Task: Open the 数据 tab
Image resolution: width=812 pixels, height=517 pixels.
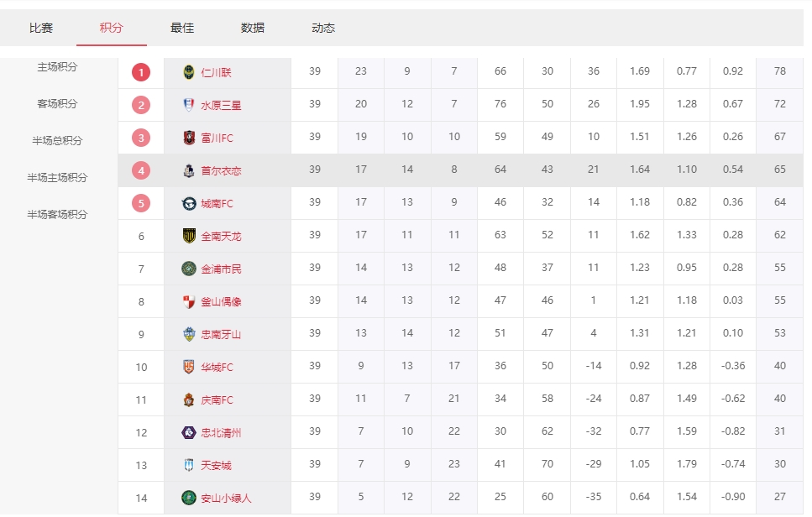Action: tap(253, 28)
